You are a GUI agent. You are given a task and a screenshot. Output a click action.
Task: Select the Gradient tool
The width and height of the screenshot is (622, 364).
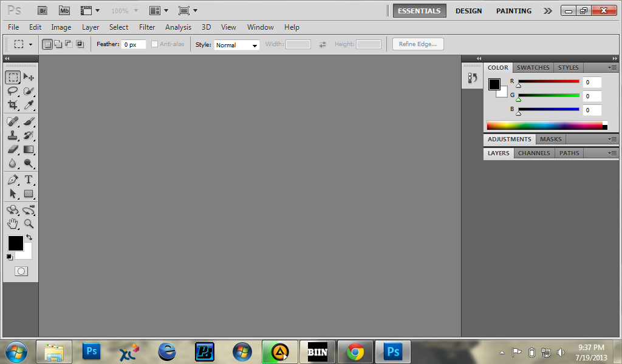(x=29, y=149)
